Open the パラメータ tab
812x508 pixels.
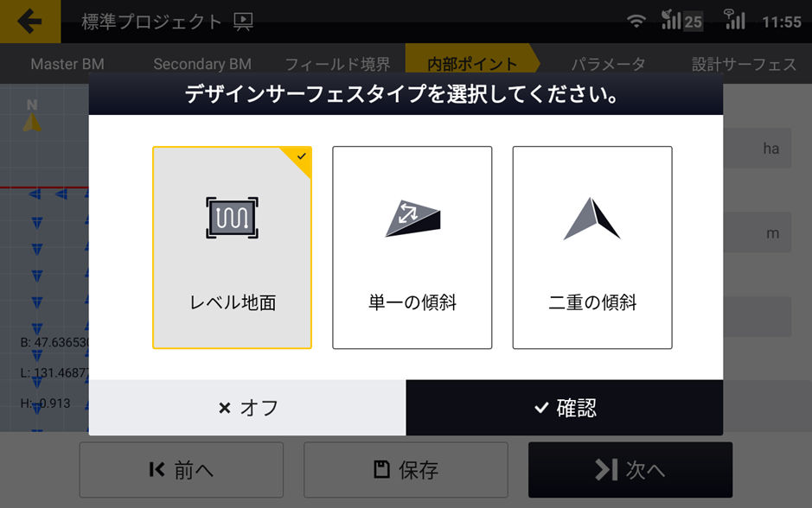pos(609,64)
